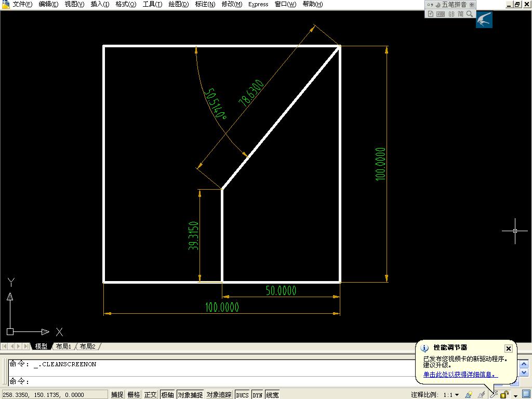Switch to the 布局1 layout tab
This screenshot has height=399, width=532.
[x=63, y=346]
